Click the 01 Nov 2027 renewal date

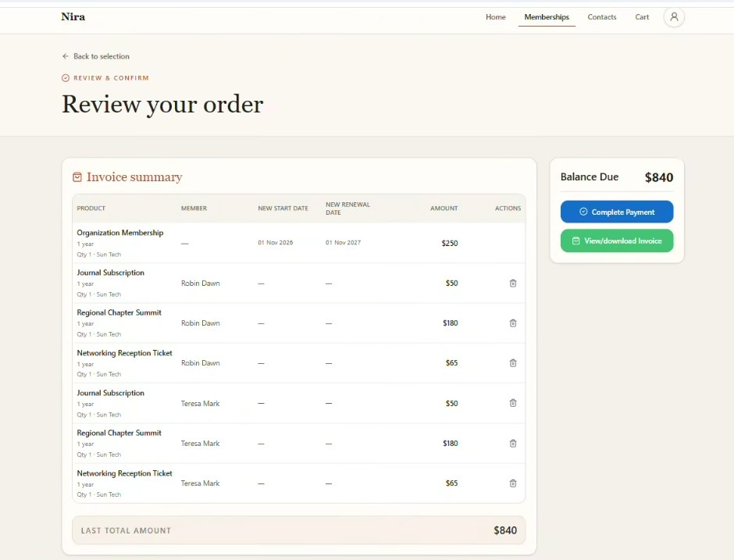point(343,243)
